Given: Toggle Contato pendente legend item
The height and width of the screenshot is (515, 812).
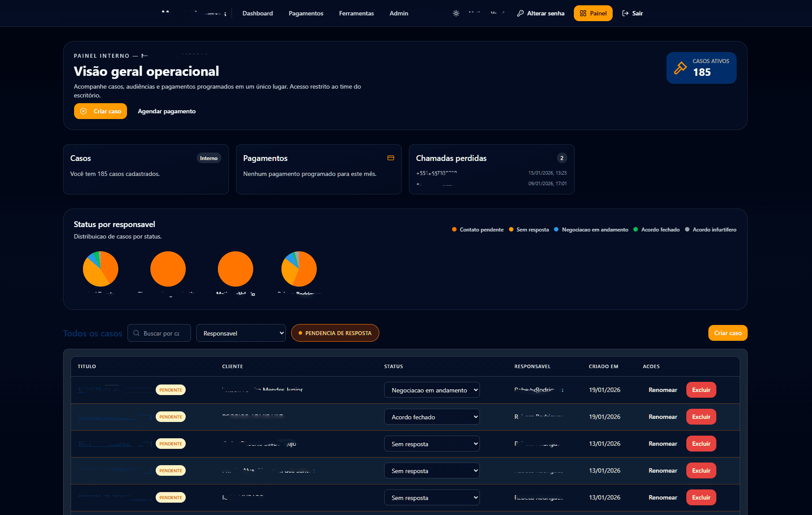Looking at the screenshot, I should tap(478, 230).
